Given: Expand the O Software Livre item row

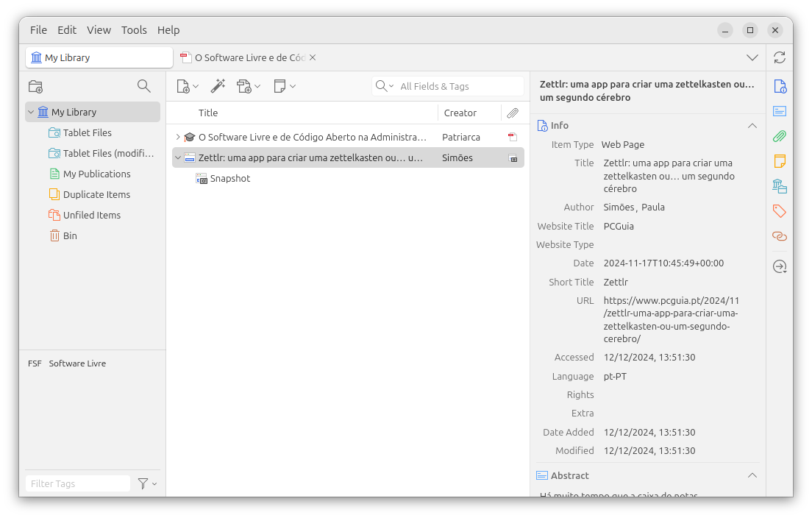Looking at the screenshot, I should point(178,137).
